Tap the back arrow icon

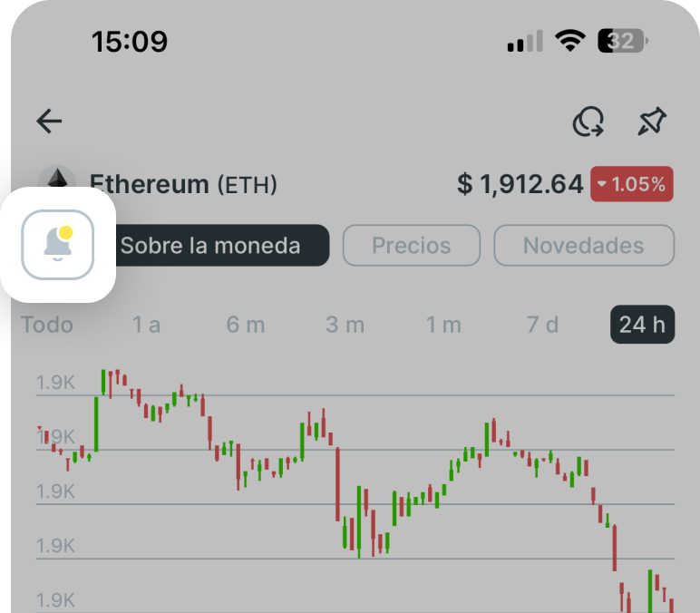49,122
